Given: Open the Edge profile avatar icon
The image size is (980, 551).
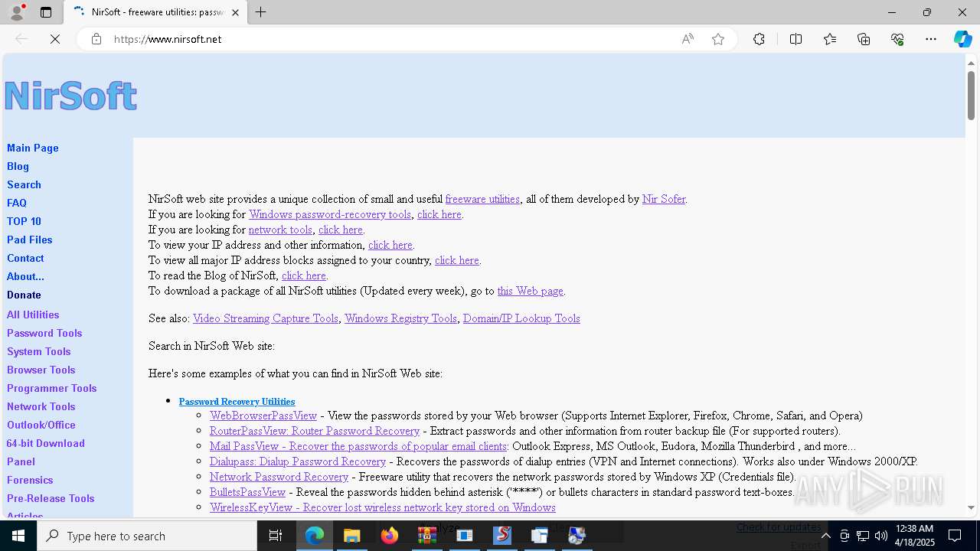Looking at the screenshot, I should (x=17, y=12).
